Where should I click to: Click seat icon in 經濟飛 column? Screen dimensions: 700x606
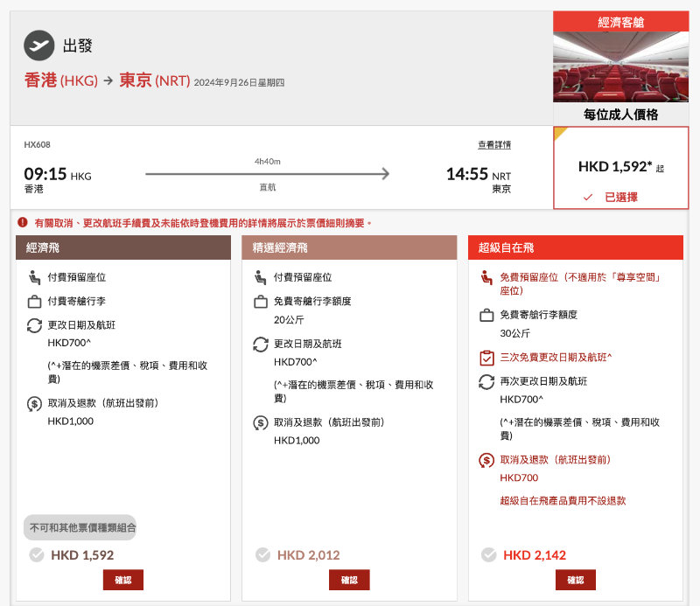(34, 277)
